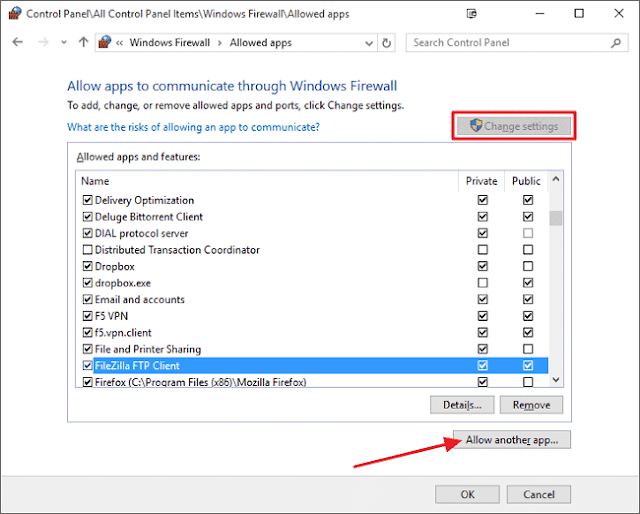Click the title bar settings icon beside minimize

471,14
